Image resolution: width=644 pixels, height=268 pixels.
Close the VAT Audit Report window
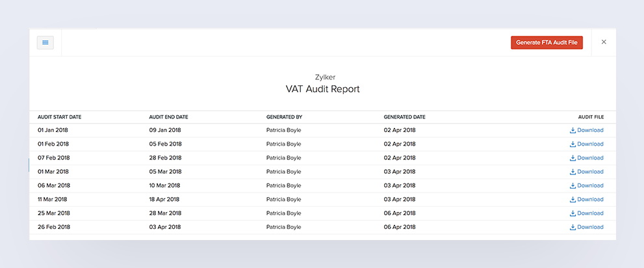coord(604,42)
